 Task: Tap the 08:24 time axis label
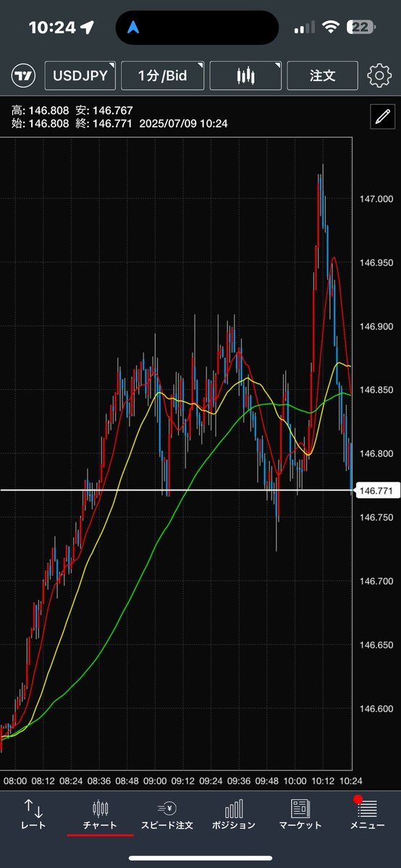point(71,781)
